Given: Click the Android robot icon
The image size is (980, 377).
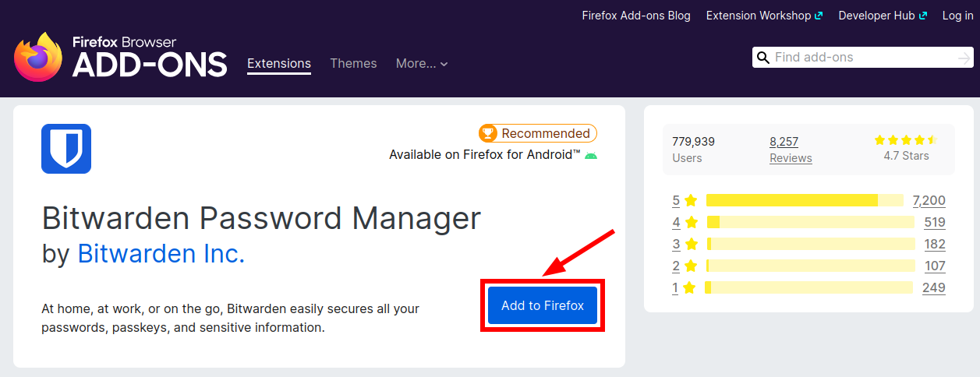Looking at the screenshot, I should click(591, 155).
